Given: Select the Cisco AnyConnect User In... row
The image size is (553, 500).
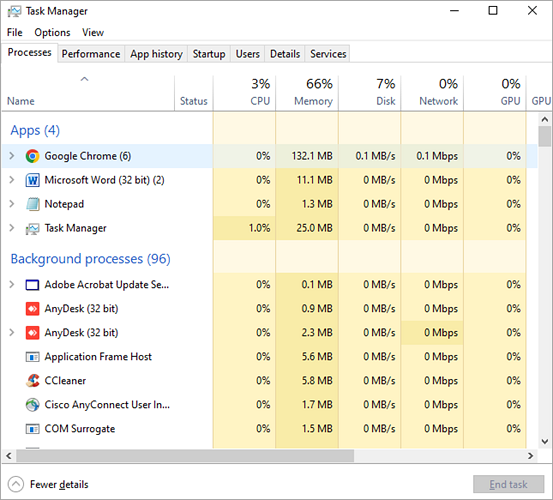Looking at the screenshot, I should [269, 405].
